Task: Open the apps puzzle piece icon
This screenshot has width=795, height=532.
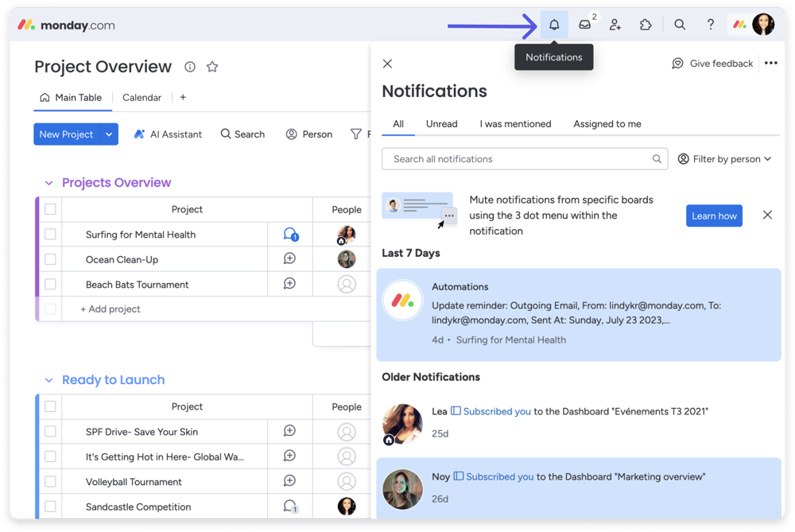Action: (x=646, y=25)
